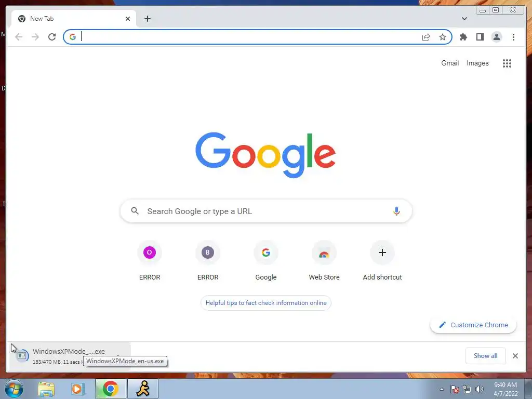Bookmark this tab with the star icon
532x399 pixels.
coord(443,37)
